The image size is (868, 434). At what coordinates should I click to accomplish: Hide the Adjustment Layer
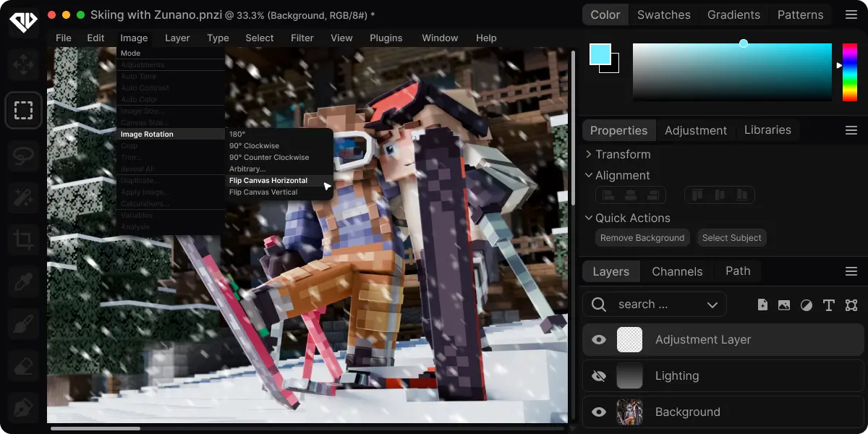[599, 339]
